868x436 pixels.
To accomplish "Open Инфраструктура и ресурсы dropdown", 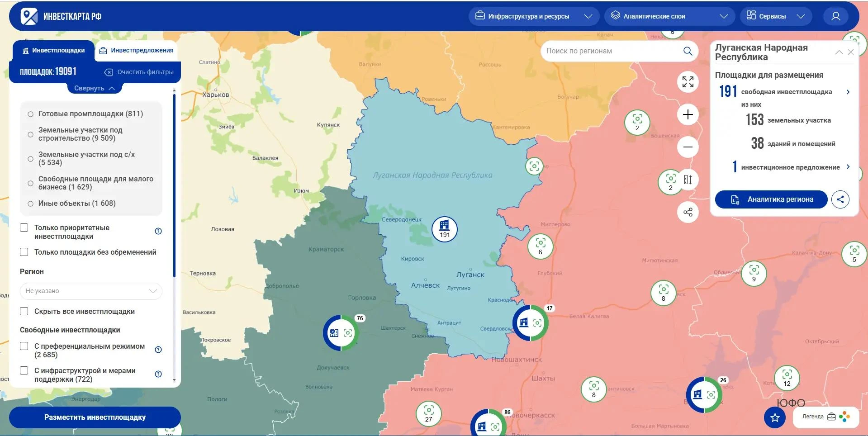I will [x=534, y=16].
